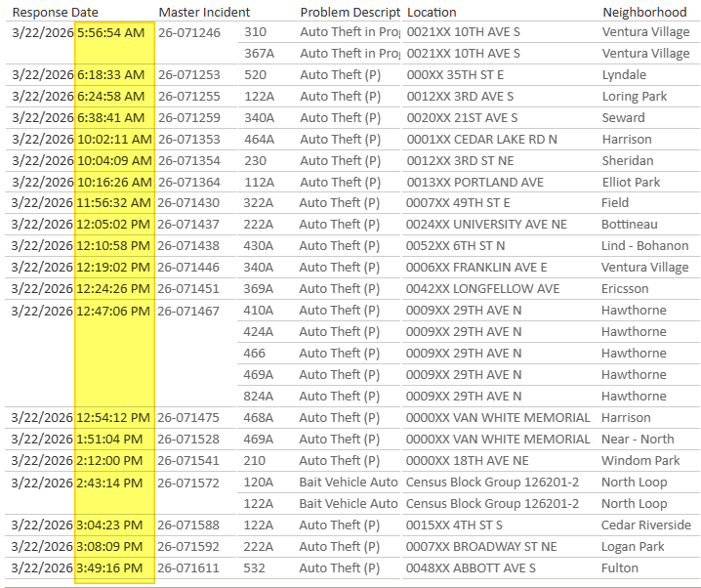Viewport: 701px width, 588px height.
Task: Select incident 26-071528
Action: 188,439
